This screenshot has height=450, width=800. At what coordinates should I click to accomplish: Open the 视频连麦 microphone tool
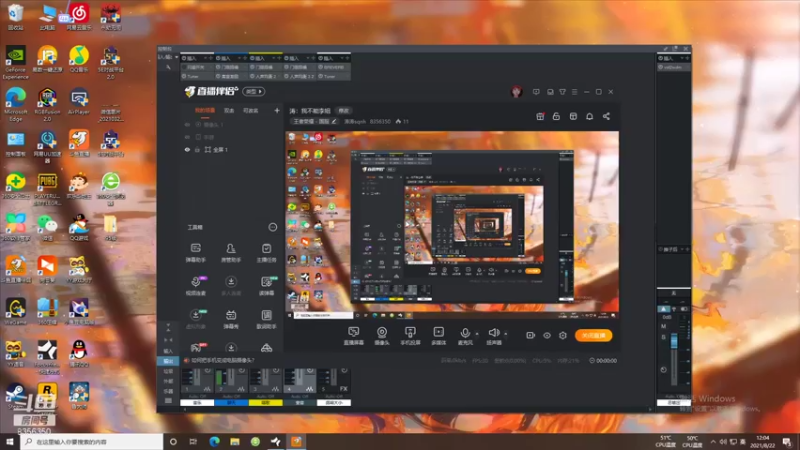point(195,285)
